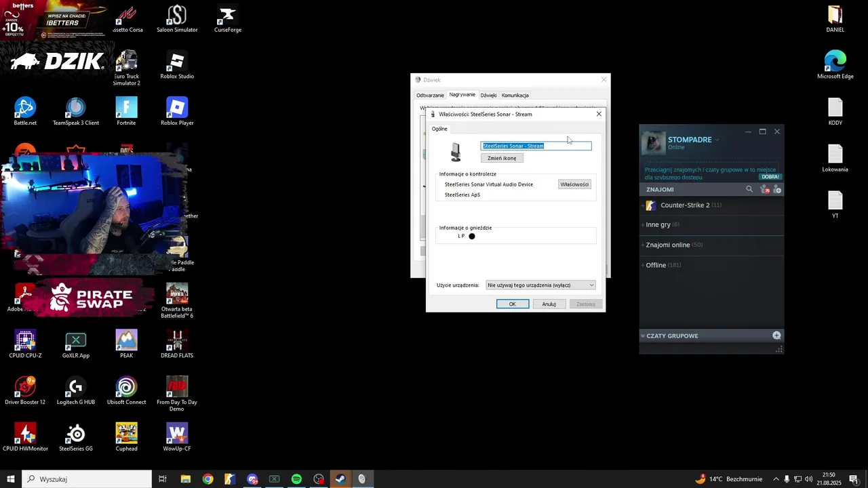This screenshot has height=488, width=868.
Task: Open the Windows Start menu
Action: (11, 479)
